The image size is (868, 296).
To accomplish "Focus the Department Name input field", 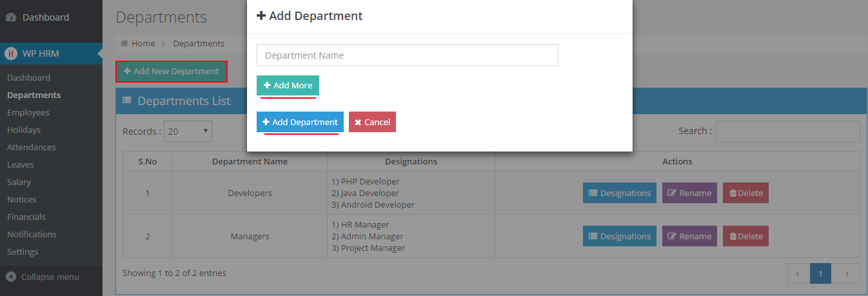I will [x=407, y=55].
